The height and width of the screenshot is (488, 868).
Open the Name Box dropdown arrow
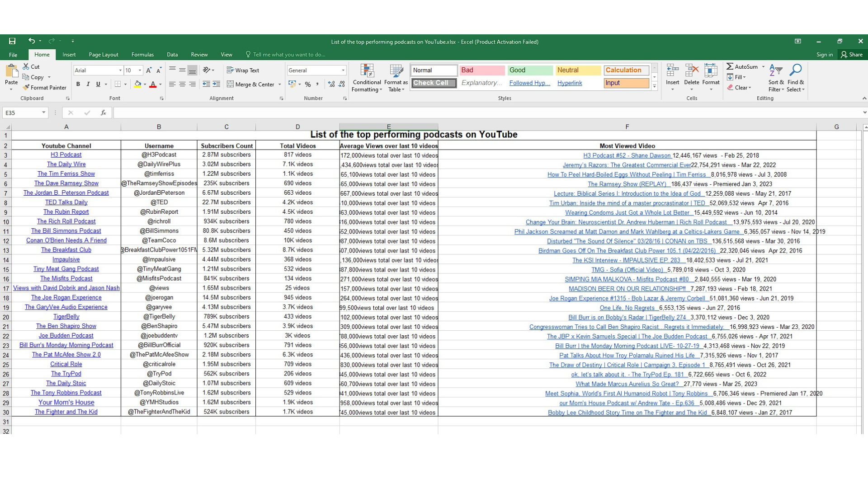pos(44,113)
